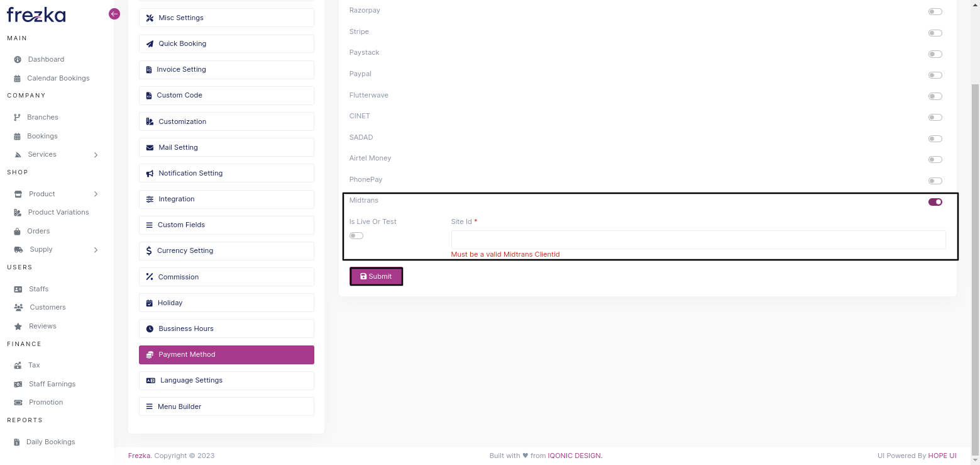Click the Submit button
This screenshot has width=980, height=465.
tap(376, 276)
